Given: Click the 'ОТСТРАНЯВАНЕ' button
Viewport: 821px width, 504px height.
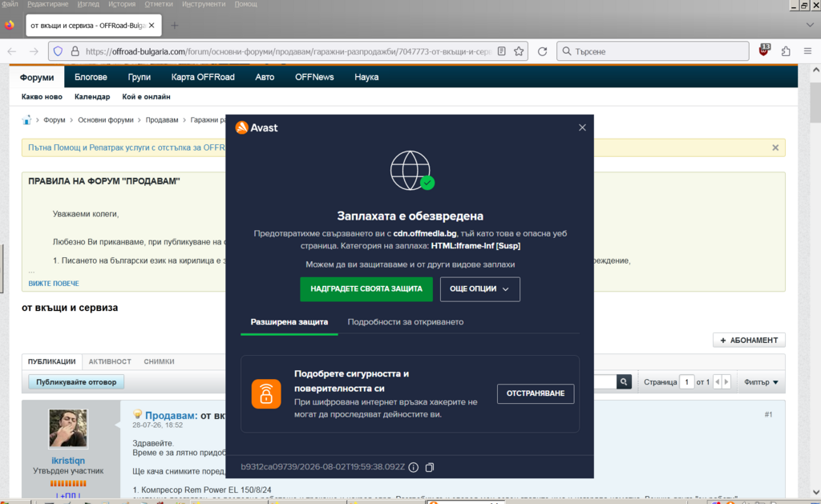Looking at the screenshot, I should 536,393.
